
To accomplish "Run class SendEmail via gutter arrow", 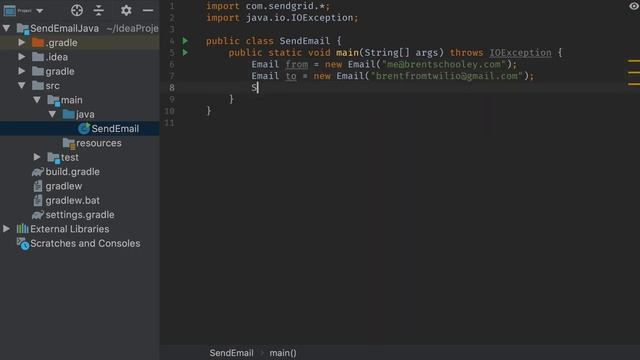I will (x=185, y=40).
